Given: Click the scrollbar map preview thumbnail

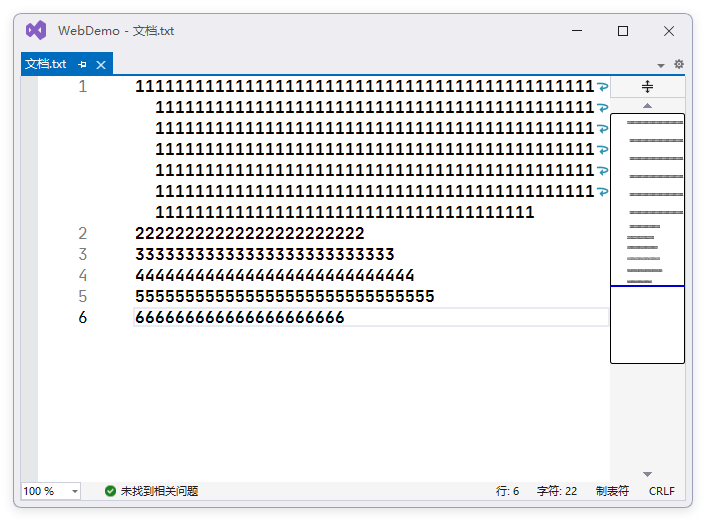Looking at the screenshot, I should tap(647, 200).
